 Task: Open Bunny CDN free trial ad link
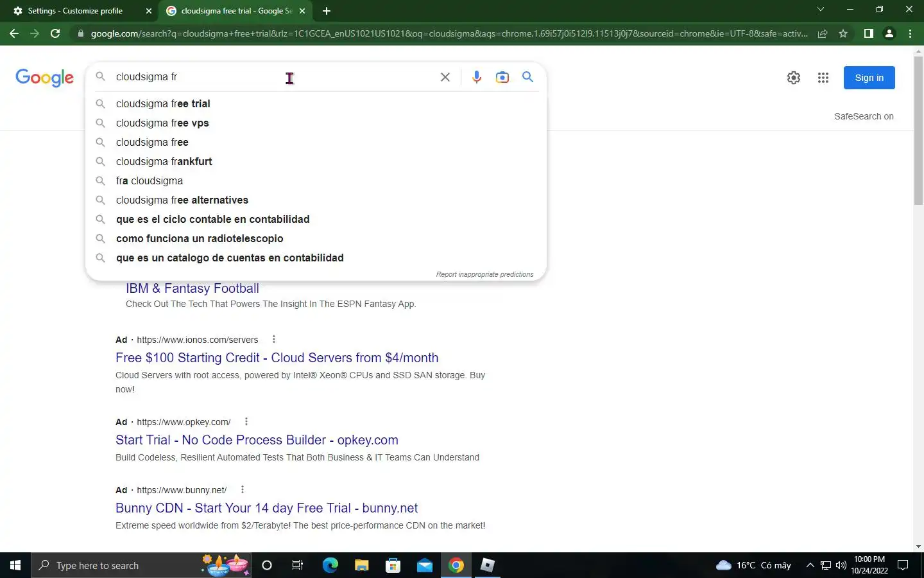[266, 508]
